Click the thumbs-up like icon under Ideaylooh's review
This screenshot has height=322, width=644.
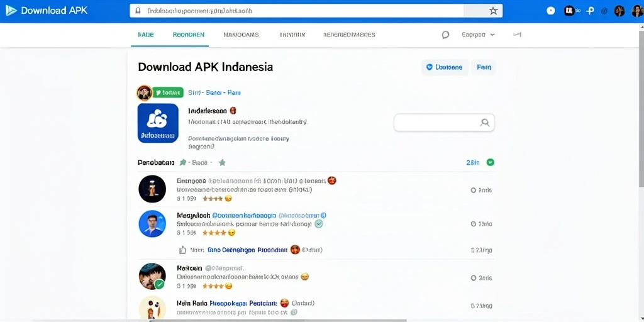point(183,250)
